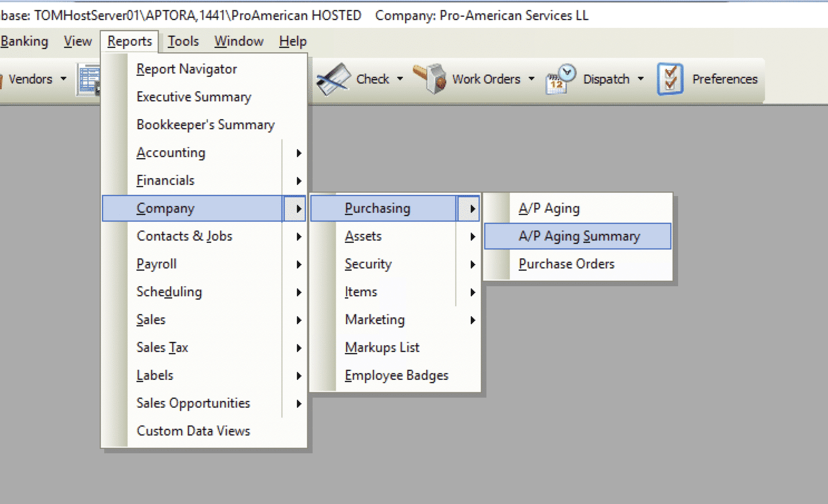Viewport: 828px width, 504px height.
Task: Expand the Security submenu
Action: (x=473, y=264)
